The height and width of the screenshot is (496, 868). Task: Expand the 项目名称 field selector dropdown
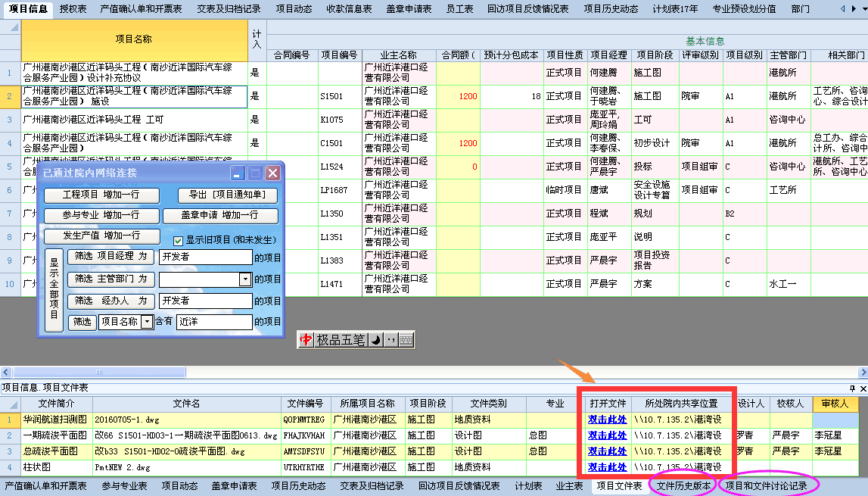147,321
